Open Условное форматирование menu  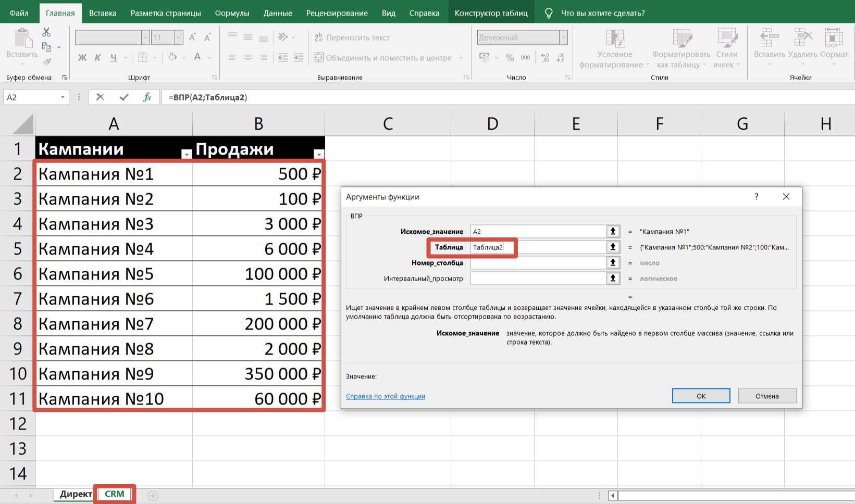615,49
